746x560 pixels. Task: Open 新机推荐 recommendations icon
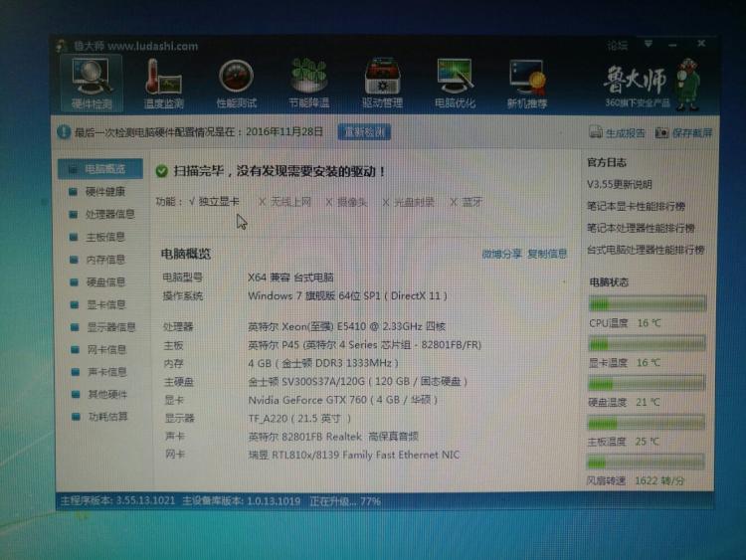tap(527, 85)
